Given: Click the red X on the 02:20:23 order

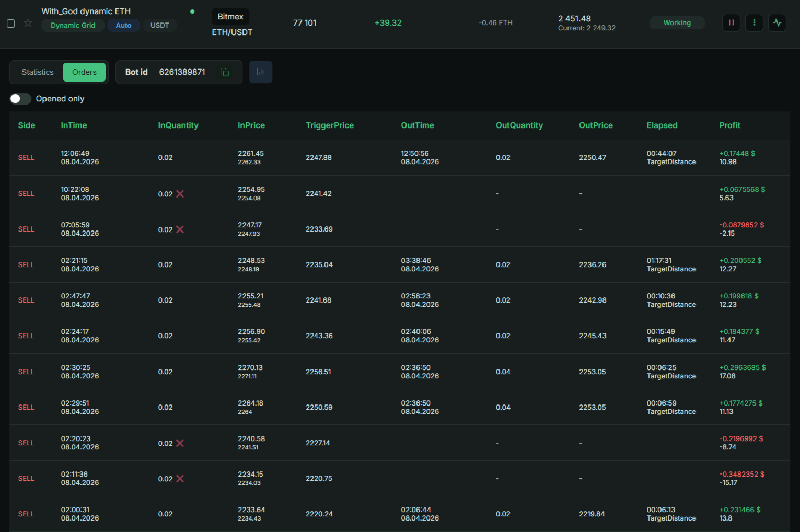Looking at the screenshot, I should pos(180,443).
